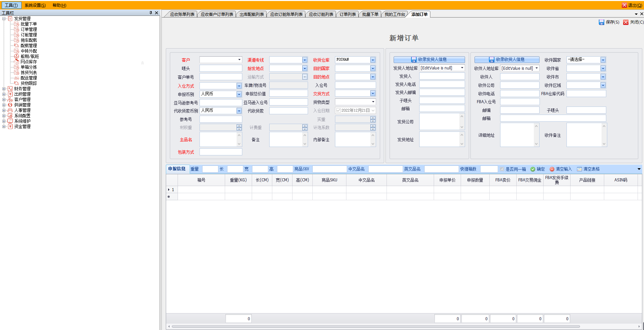
Task: Open the 系统设置(S) menu
Action: click(x=35, y=5)
